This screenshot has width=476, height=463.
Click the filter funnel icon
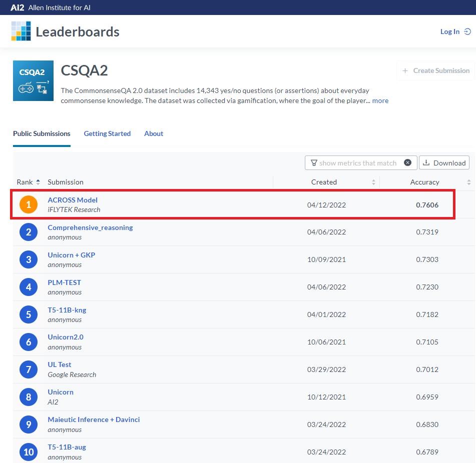tap(314, 163)
